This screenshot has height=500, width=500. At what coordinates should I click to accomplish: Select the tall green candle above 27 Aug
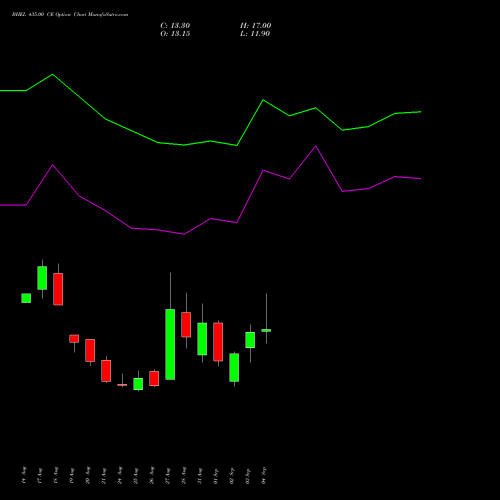170,344
